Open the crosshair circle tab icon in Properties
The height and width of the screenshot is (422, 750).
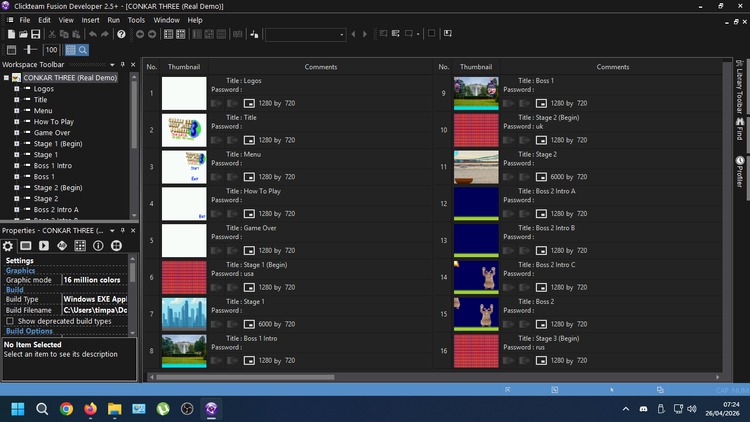click(116, 245)
